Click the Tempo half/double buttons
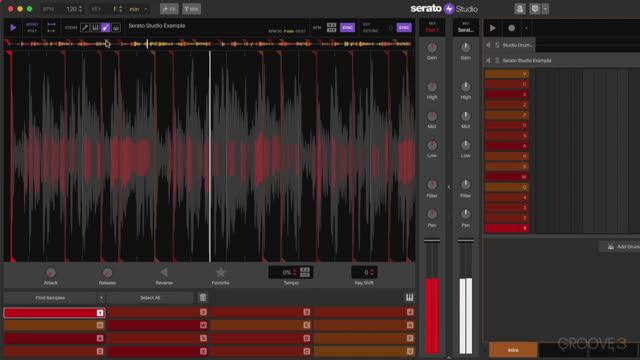Image resolution: width=640 pixels, height=360 pixels. (x=305, y=272)
